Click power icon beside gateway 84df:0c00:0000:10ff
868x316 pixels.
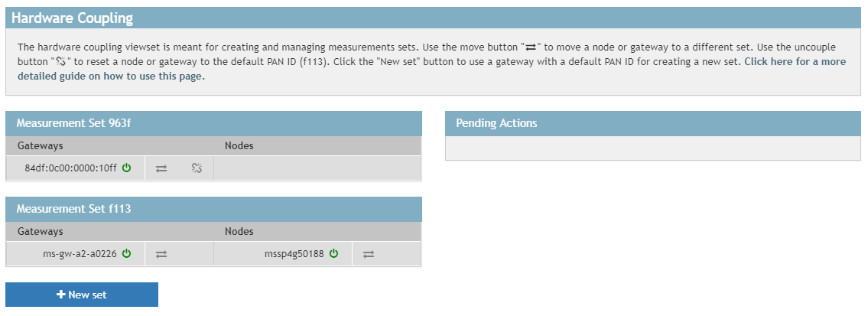click(x=126, y=168)
